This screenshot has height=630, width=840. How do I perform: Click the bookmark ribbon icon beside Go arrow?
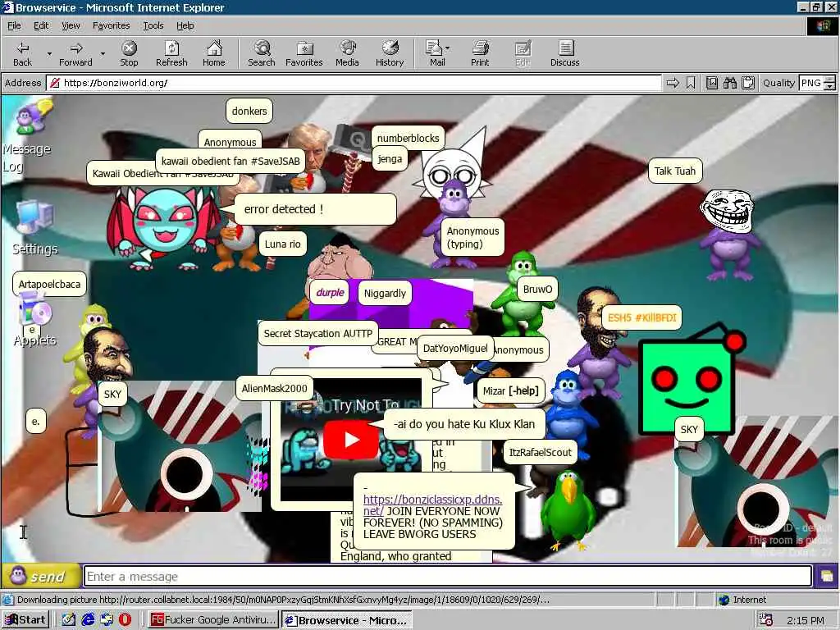[x=691, y=83]
